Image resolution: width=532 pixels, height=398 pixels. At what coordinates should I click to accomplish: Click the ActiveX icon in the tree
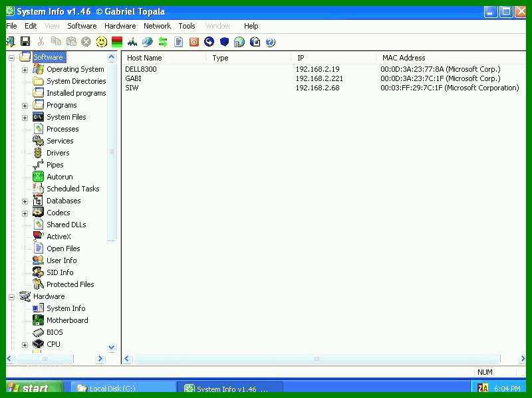pyautogui.click(x=38, y=237)
